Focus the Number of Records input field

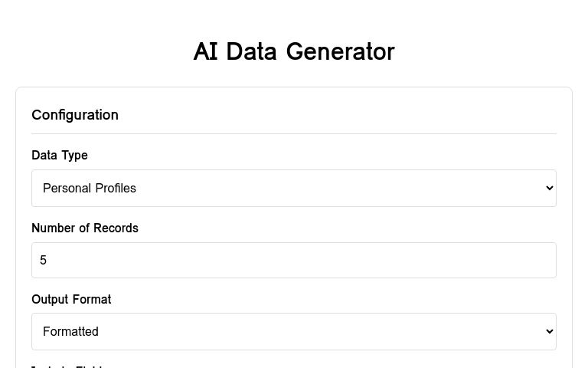click(x=294, y=260)
